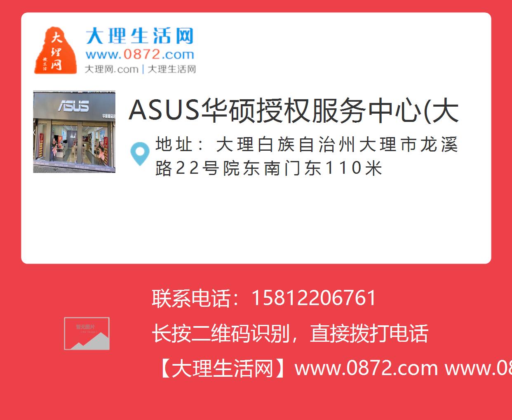Click the address line 大理白族自治州大理市龙溪
The width and height of the screenshot is (512, 420).
pyautogui.click(x=337, y=145)
